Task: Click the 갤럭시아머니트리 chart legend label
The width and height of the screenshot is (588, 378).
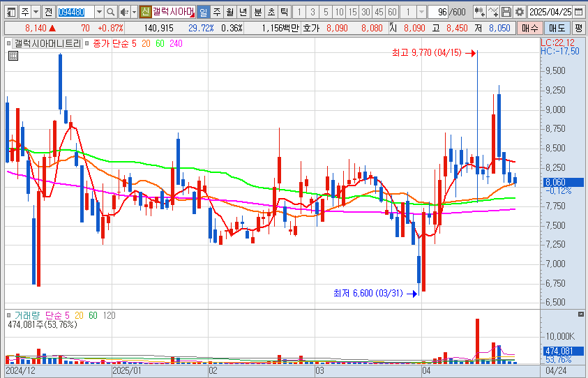Action: click(47, 43)
